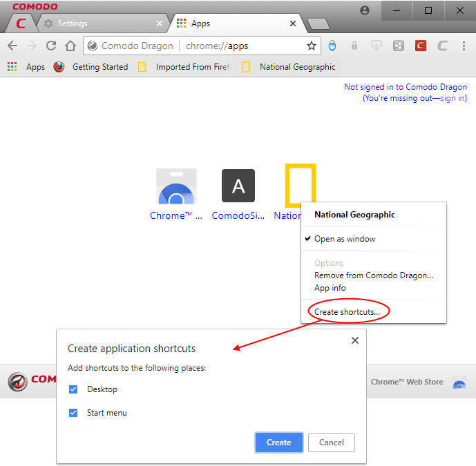Click the Imported From Firefox bookmark label

pyautogui.click(x=194, y=67)
